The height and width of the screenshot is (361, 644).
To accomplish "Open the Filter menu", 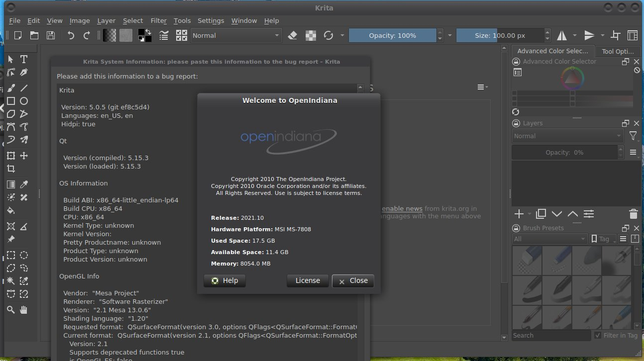I will [158, 20].
